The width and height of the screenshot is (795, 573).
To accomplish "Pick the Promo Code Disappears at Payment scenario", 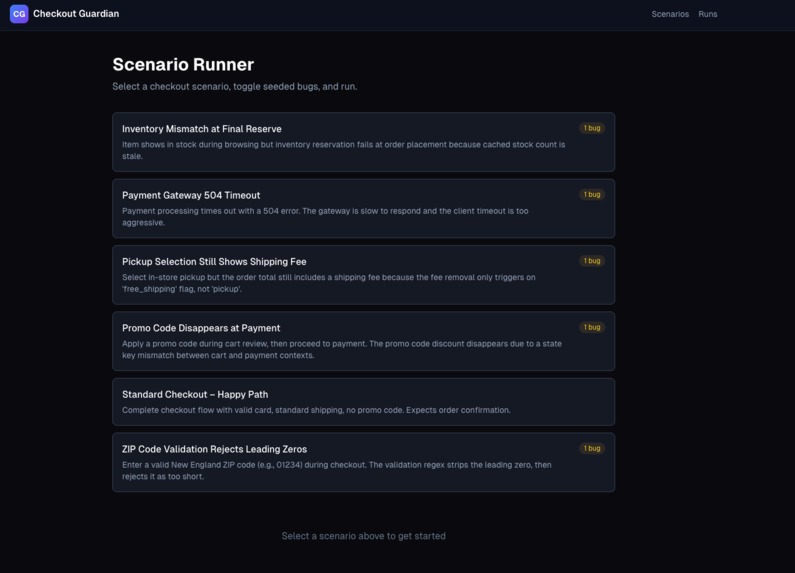I will pyautogui.click(x=364, y=341).
